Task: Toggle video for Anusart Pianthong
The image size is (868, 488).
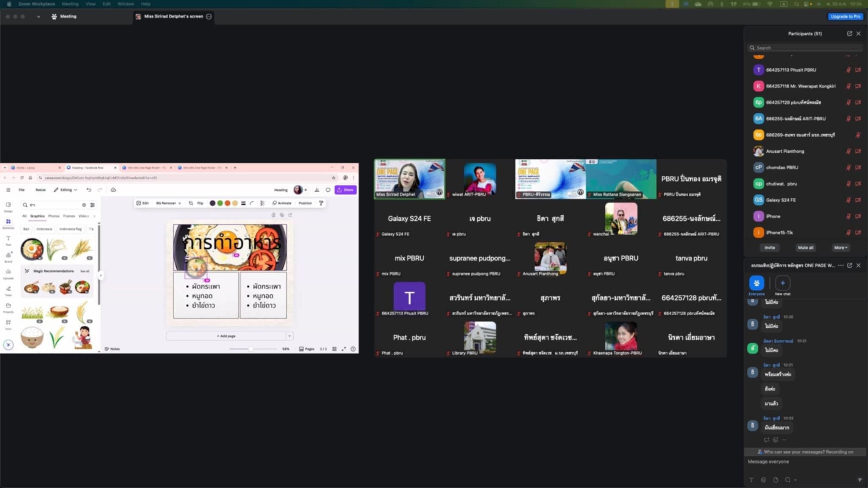Action: pos(858,151)
